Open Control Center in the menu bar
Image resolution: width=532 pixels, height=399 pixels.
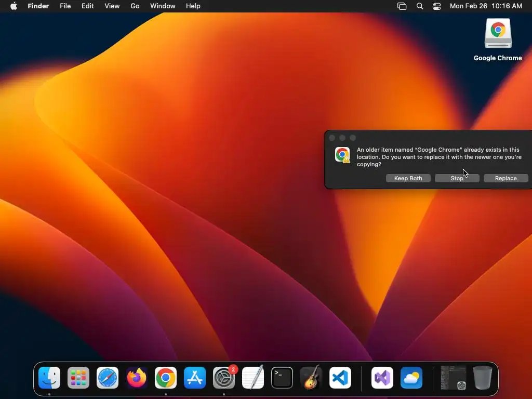coord(437,6)
